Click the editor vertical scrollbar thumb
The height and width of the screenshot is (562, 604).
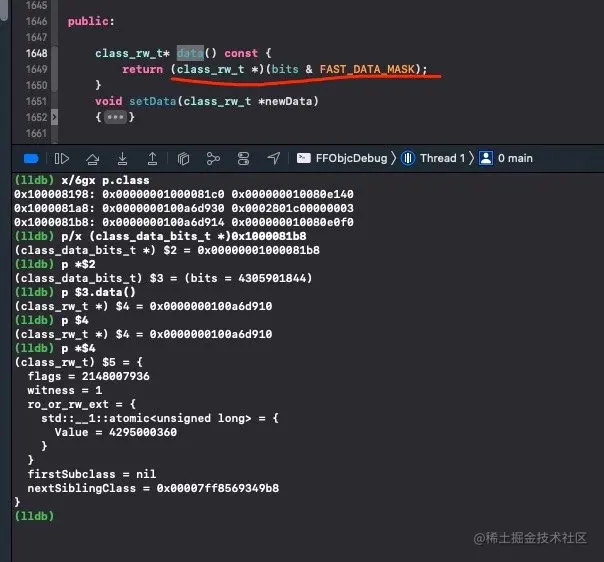tap(4, 10)
